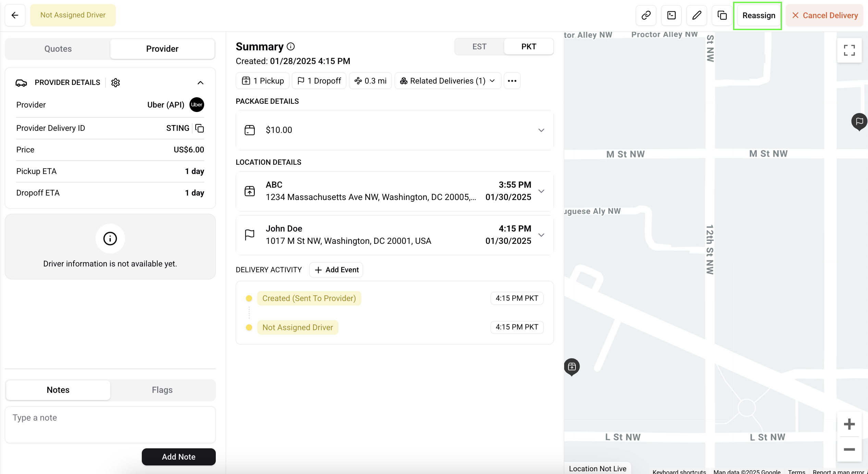Expand the John Doe dropoff location
Screen dimensions: 868x474
click(541, 235)
